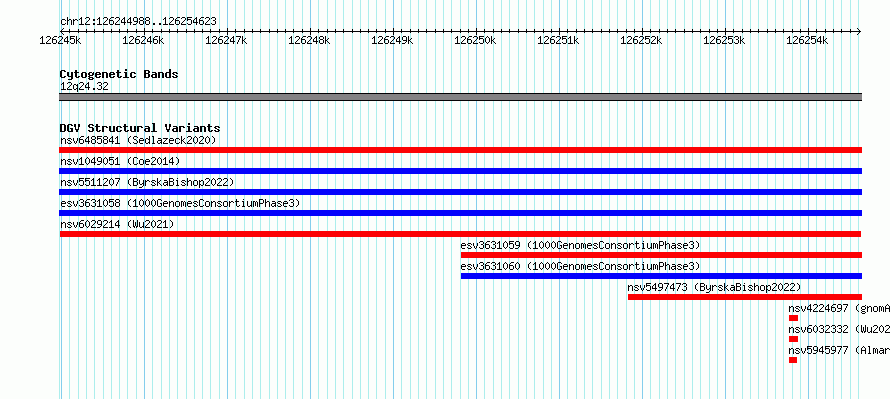Click small red nsv6032332 variant marker
Screen dimensions: 890x399
tap(793, 339)
